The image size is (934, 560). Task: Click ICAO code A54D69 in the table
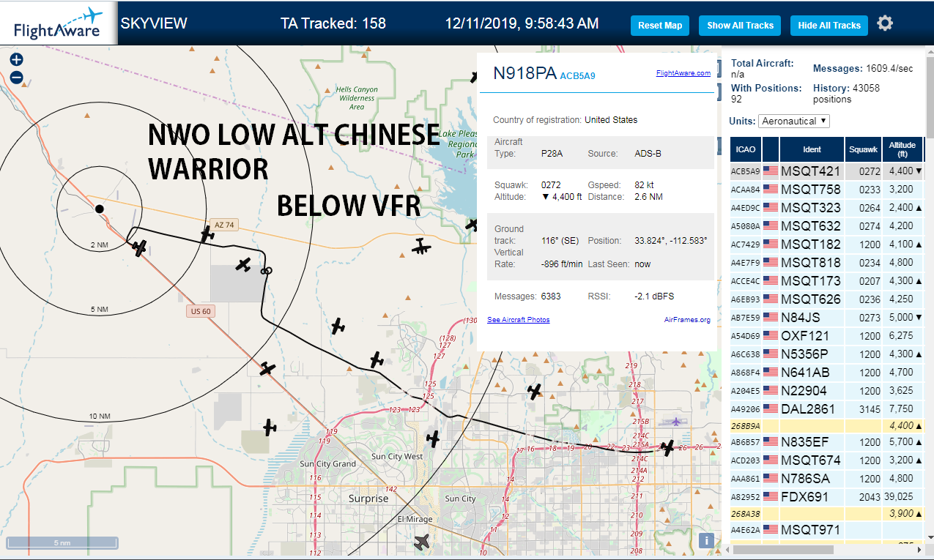click(746, 336)
